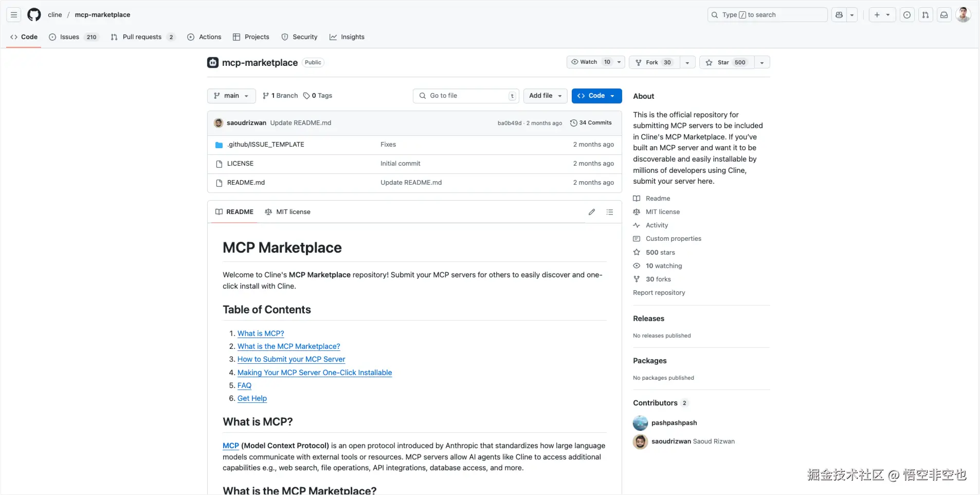This screenshot has width=980, height=495.
Task: Star the mcp-marketplace repository
Action: pos(726,62)
